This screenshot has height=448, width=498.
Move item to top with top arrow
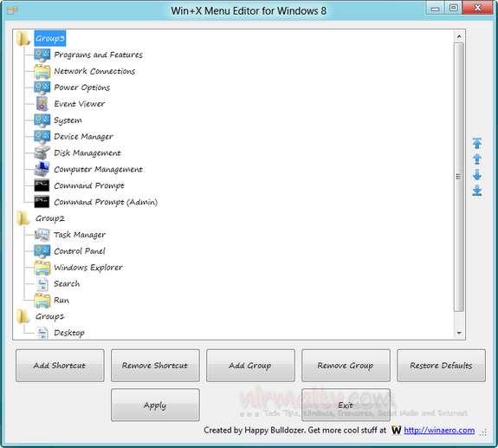pyautogui.click(x=477, y=143)
